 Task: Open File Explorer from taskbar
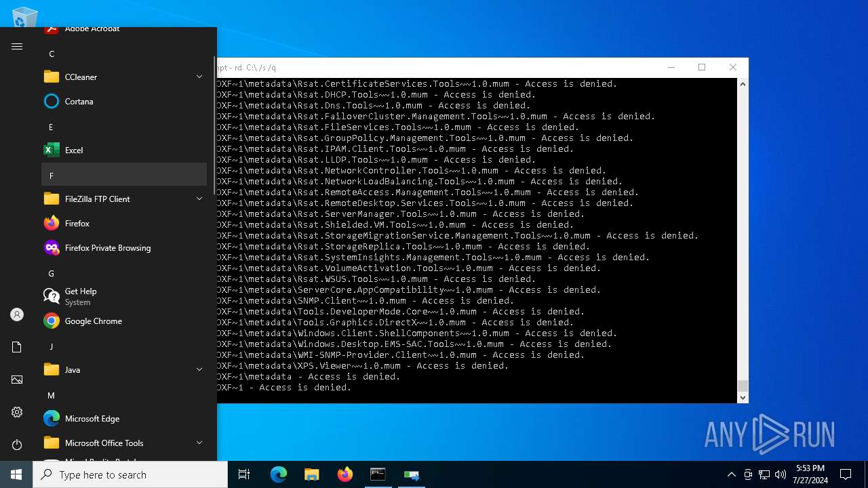click(311, 474)
